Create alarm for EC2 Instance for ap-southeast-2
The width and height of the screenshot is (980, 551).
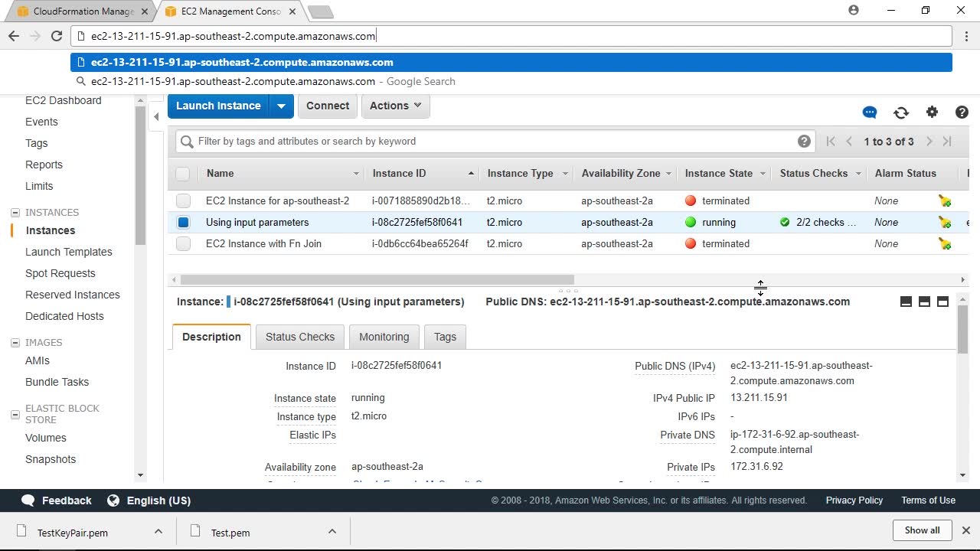pos(946,201)
